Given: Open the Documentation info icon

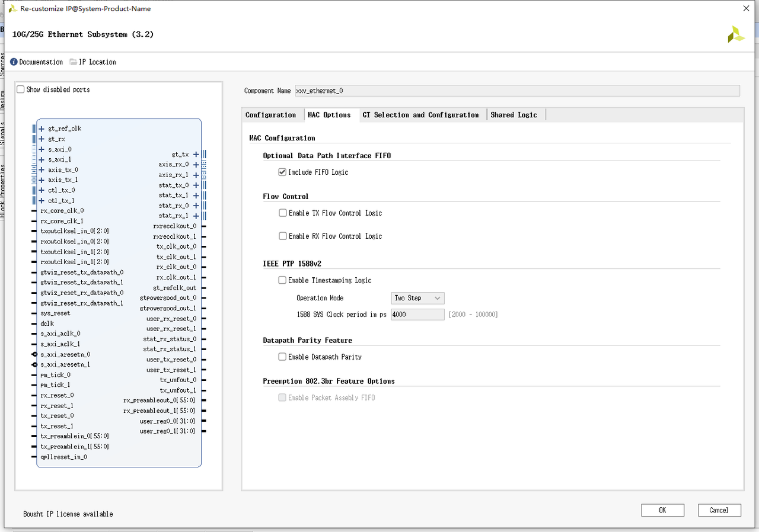Looking at the screenshot, I should click(14, 62).
